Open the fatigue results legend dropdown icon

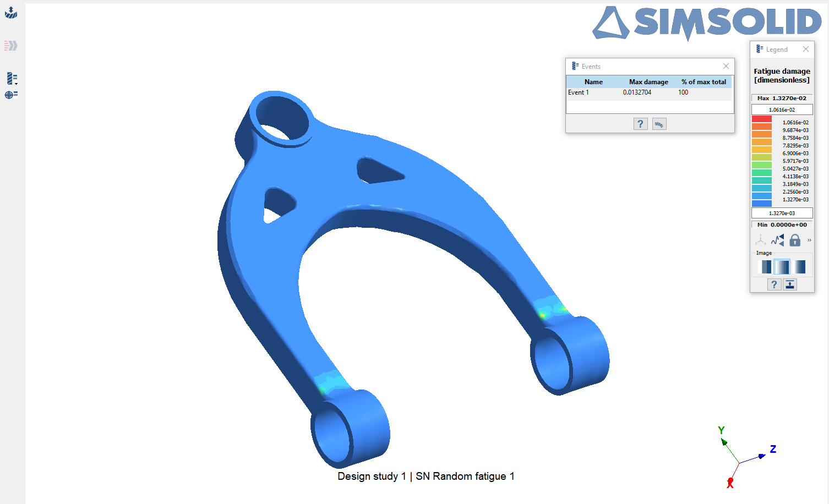coord(12,79)
